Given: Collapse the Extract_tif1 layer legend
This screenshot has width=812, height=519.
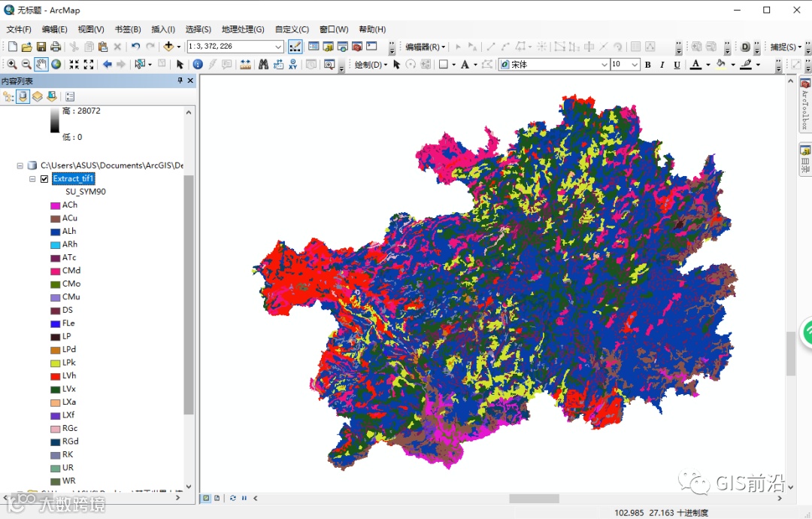Looking at the screenshot, I should point(32,179).
